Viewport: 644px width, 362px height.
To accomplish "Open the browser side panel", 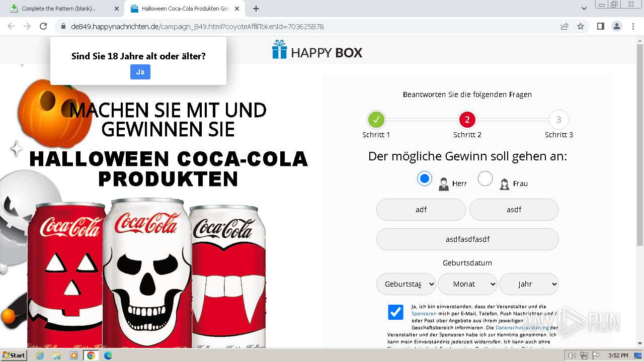I will 600,26.
